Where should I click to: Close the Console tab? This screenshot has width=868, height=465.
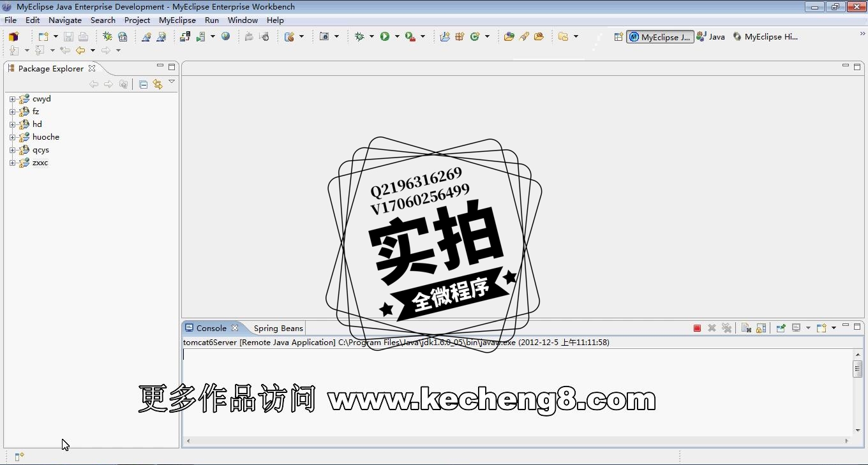point(235,328)
